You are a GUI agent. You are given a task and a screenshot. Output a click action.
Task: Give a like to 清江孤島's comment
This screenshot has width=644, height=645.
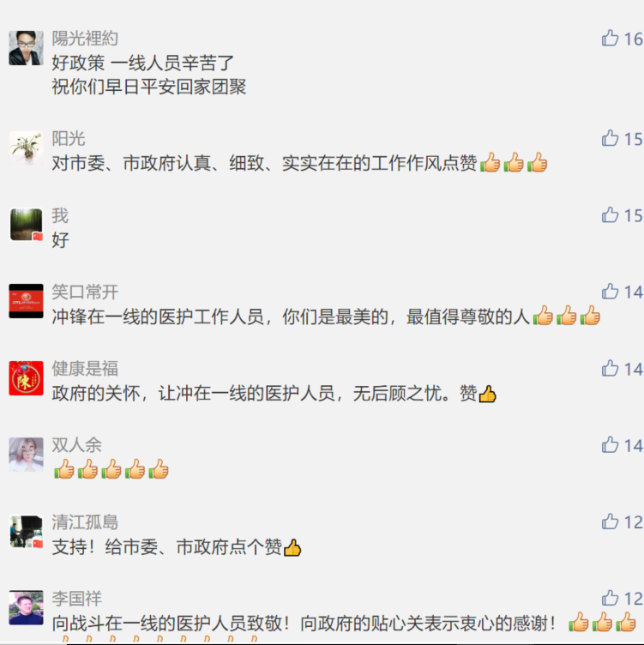(x=610, y=522)
